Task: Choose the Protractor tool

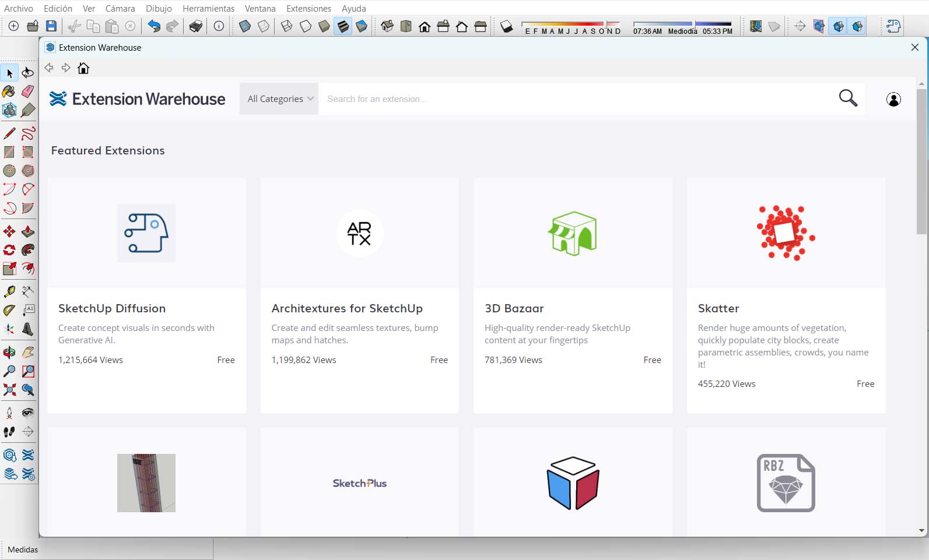Action: pos(9,310)
